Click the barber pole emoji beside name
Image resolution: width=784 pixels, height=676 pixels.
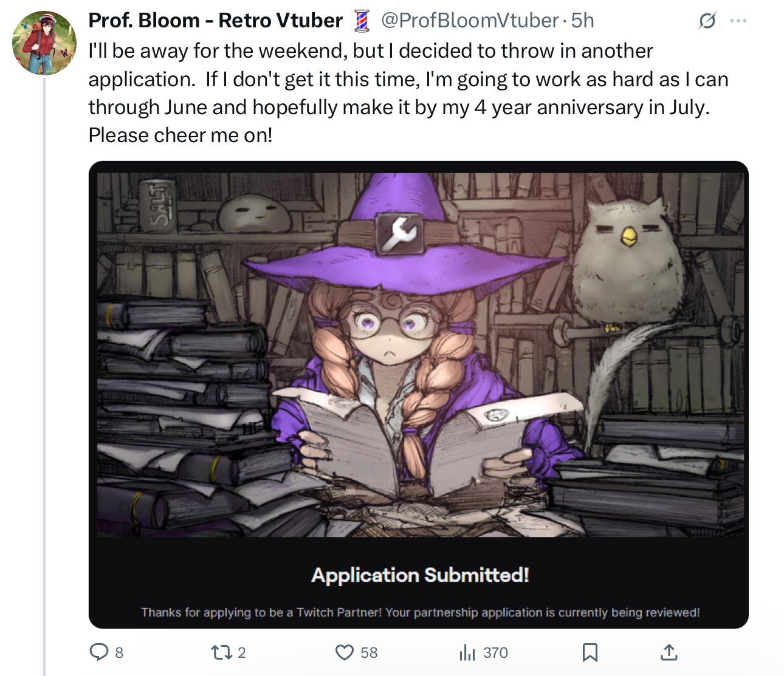[x=362, y=21]
